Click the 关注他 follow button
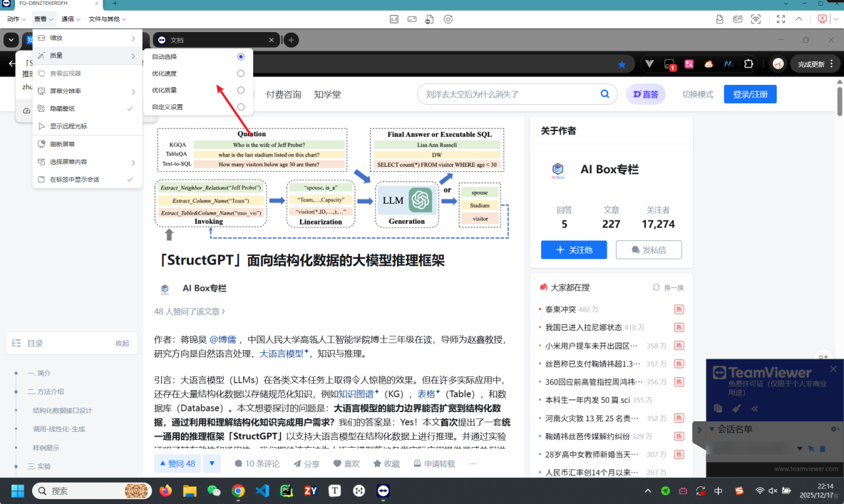This screenshot has width=844, height=504. pos(574,250)
